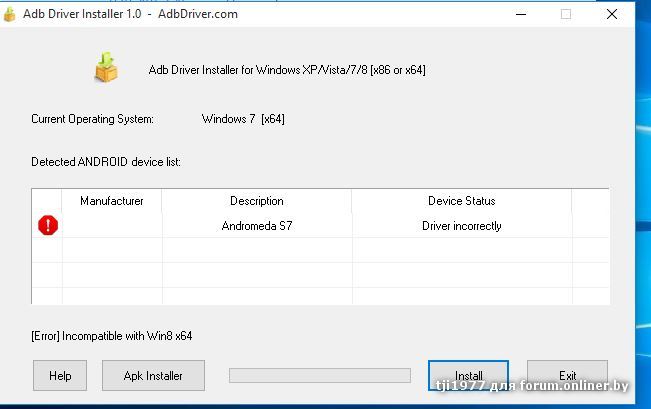The width and height of the screenshot is (651, 409).
Task: Click the Adb Driver Installer logo icon
Action: click(x=106, y=68)
